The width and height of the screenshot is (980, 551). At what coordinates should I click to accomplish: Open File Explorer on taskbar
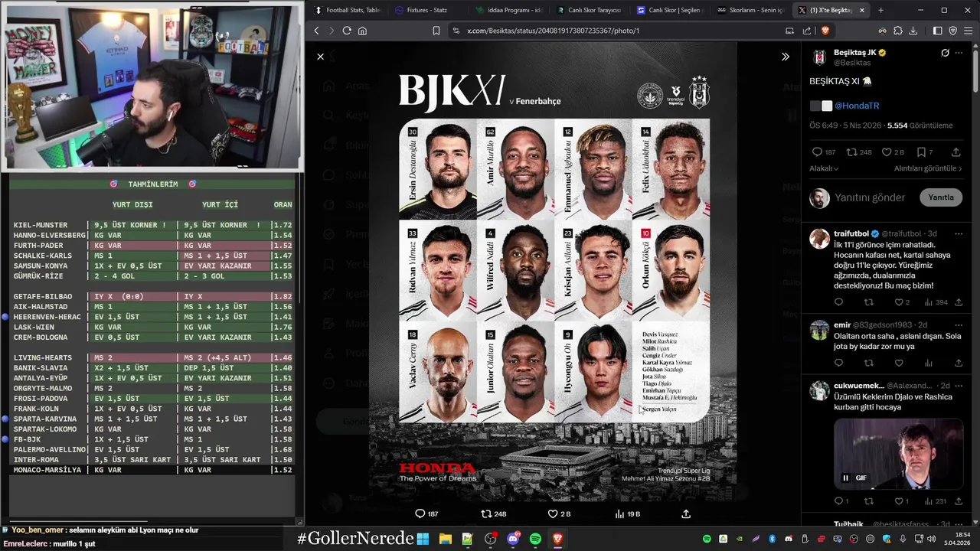(x=445, y=539)
